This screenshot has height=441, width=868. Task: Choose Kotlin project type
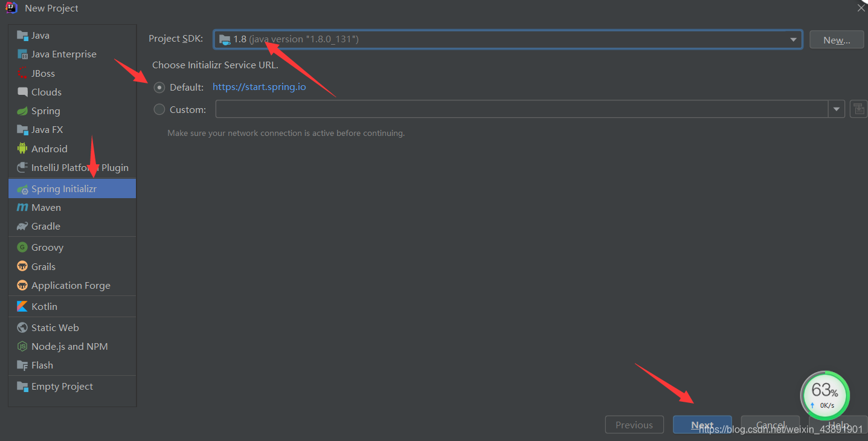72,307
